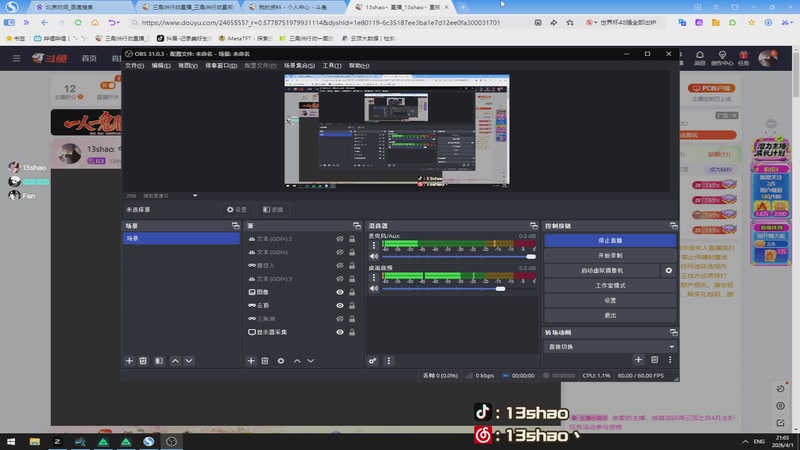Remove selected source with trash icon

265,361
